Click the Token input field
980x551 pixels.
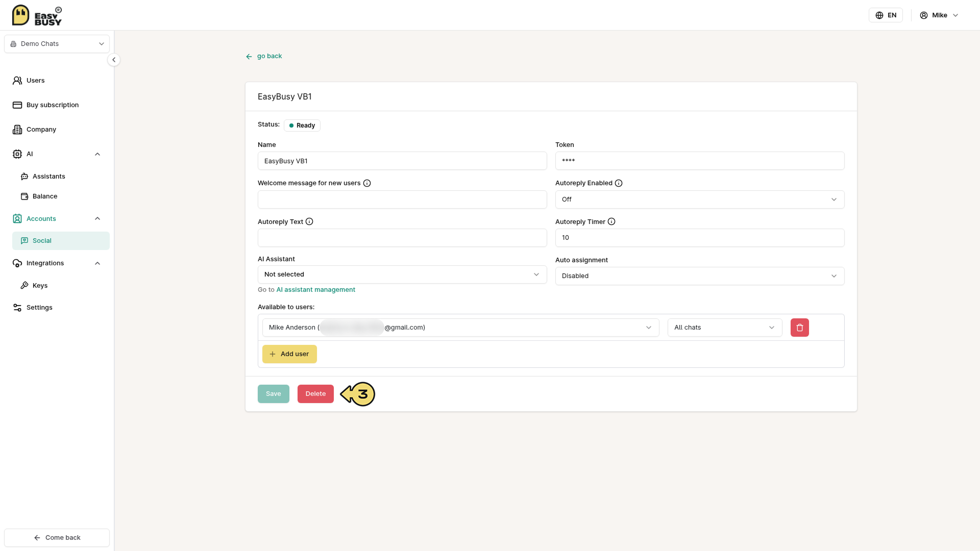(700, 161)
